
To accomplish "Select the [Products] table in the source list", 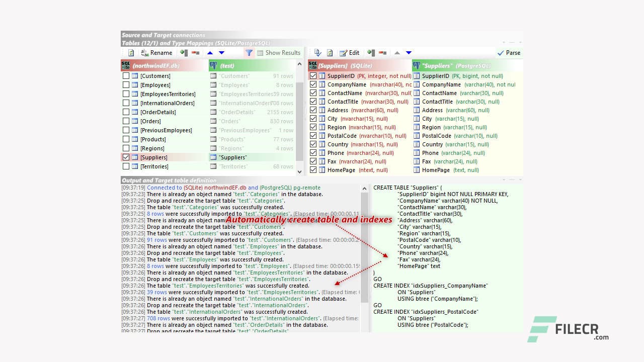I will pyautogui.click(x=153, y=139).
